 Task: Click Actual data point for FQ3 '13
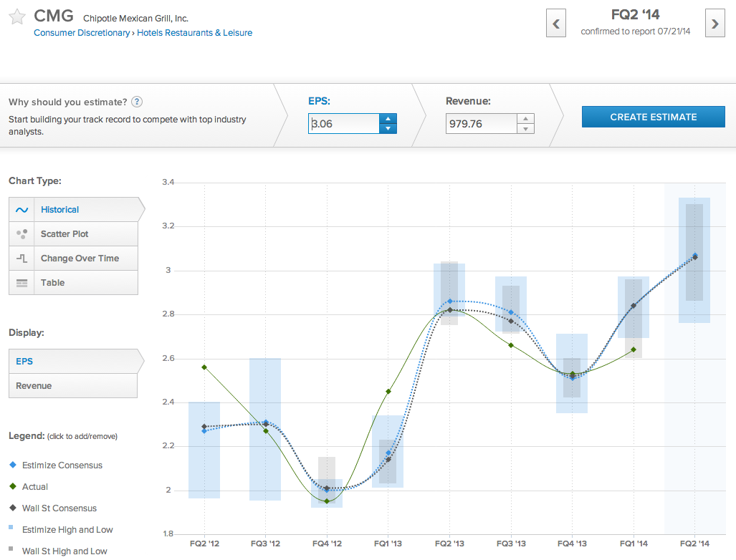[x=511, y=345]
